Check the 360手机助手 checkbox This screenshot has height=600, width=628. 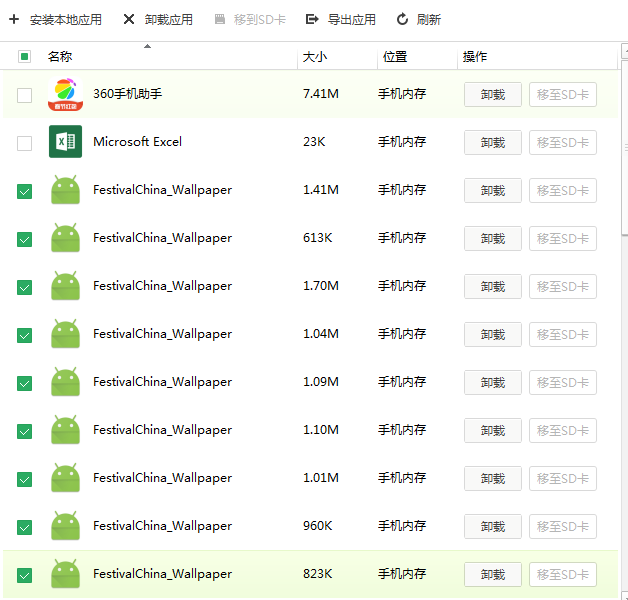click(x=25, y=95)
